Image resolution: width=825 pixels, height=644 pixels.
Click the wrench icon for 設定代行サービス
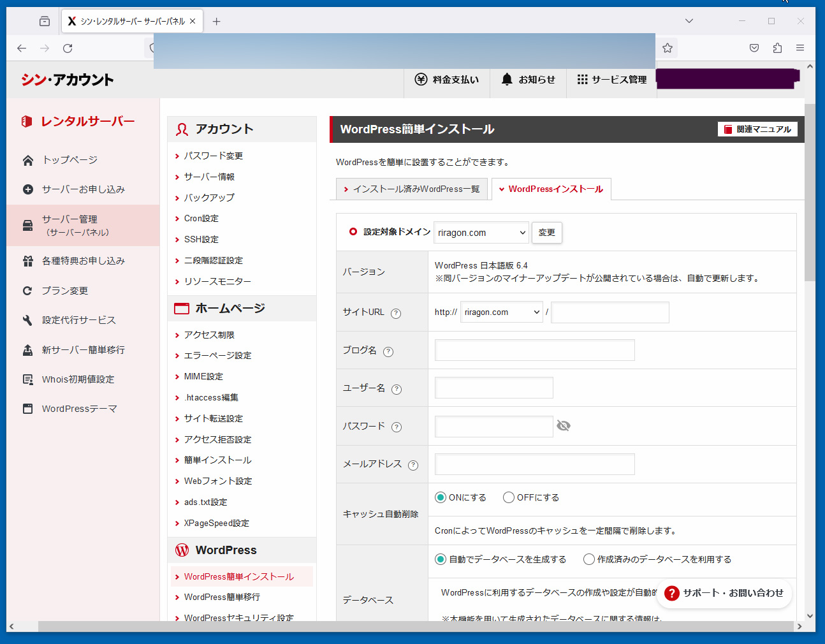pyautogui.click(x=27, y=320)
